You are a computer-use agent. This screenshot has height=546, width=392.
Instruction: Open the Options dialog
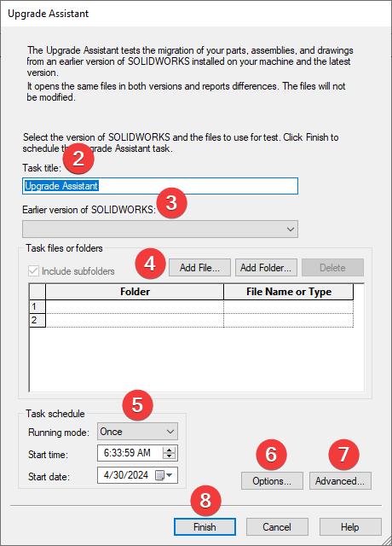tap(272, 481)
